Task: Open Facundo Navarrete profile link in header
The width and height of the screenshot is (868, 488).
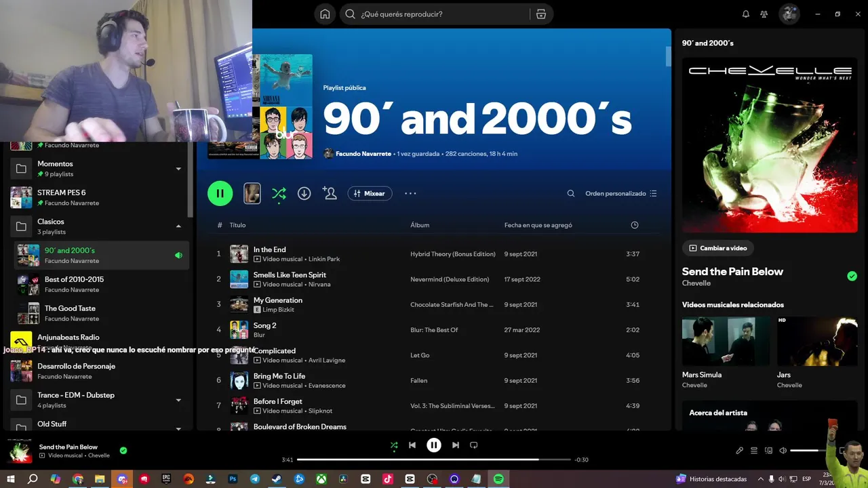Action: tap(363, 154)
